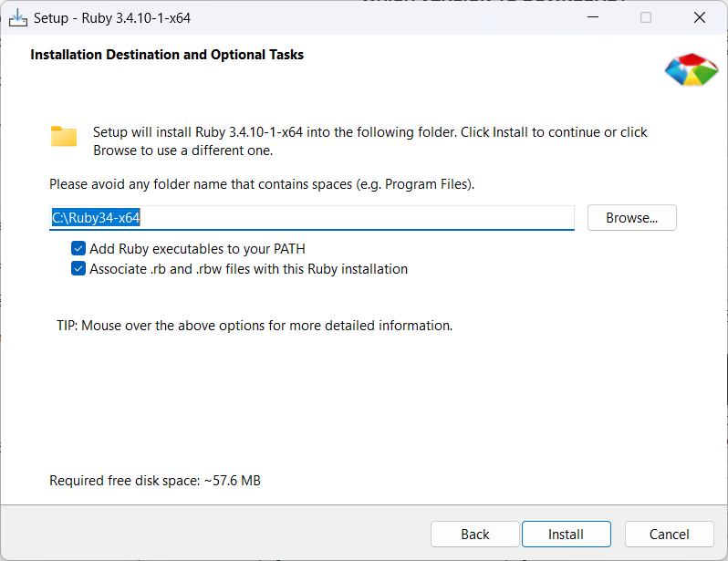Click the installation folder path field

point(311,217)
